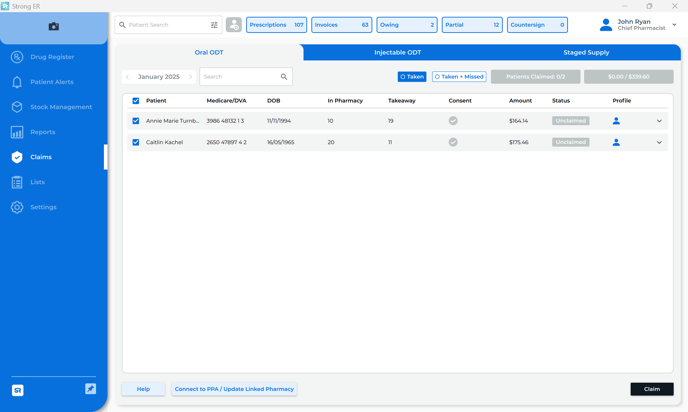Viewport: 688px width, 412px height.
Task: Click the amount $164.14
Action: point(519,121)
